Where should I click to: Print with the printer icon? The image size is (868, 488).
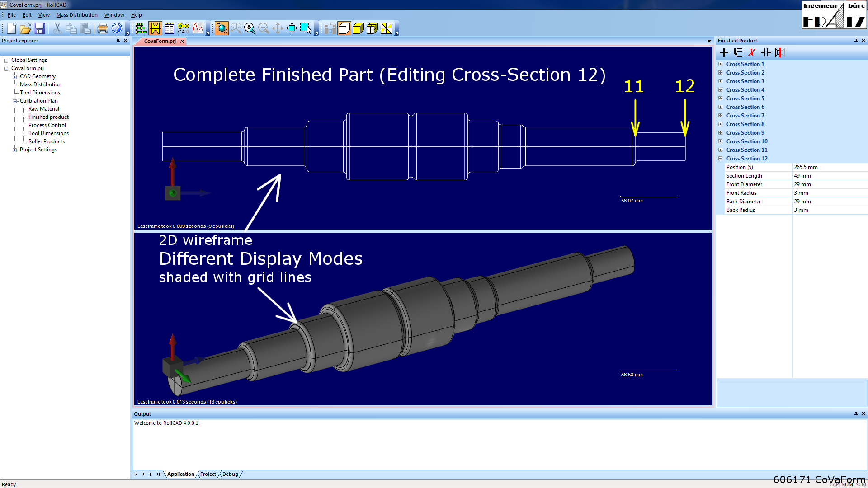click(103, 28)
